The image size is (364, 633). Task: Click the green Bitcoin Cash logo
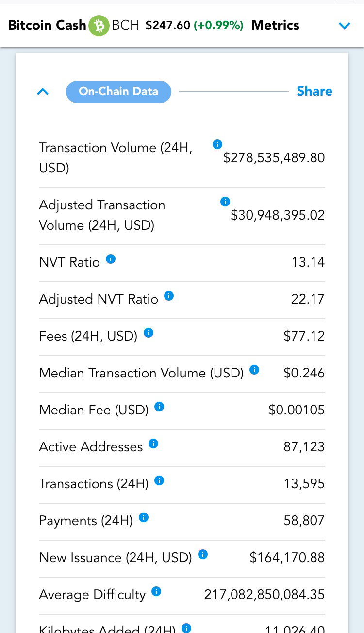click(99, 26)
